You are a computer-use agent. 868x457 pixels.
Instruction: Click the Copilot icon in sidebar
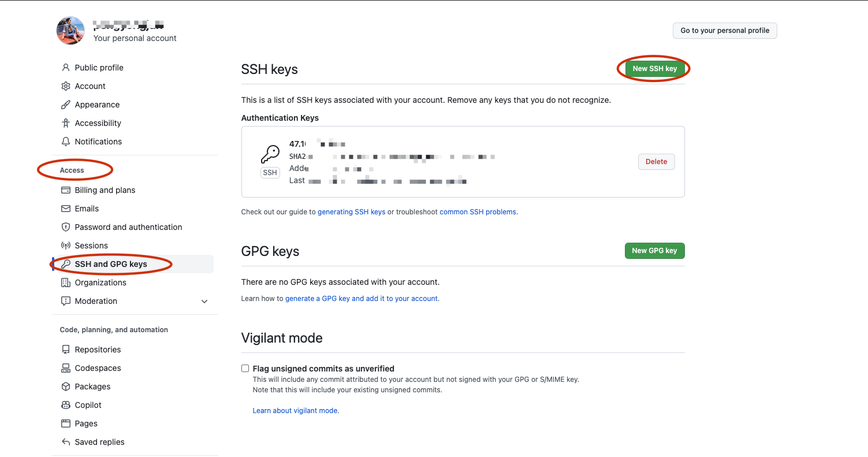point(66,405)
